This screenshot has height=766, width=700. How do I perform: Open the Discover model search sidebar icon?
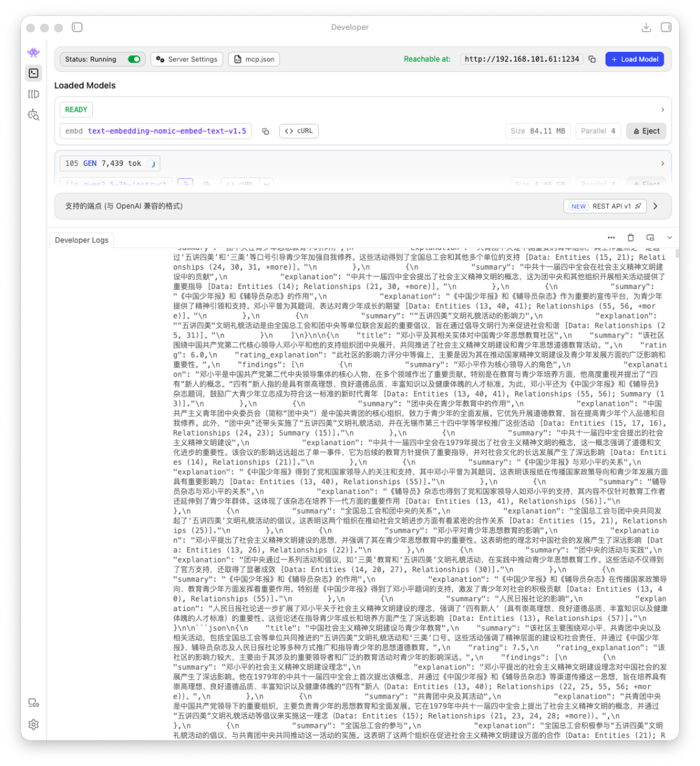click(34, 115)
